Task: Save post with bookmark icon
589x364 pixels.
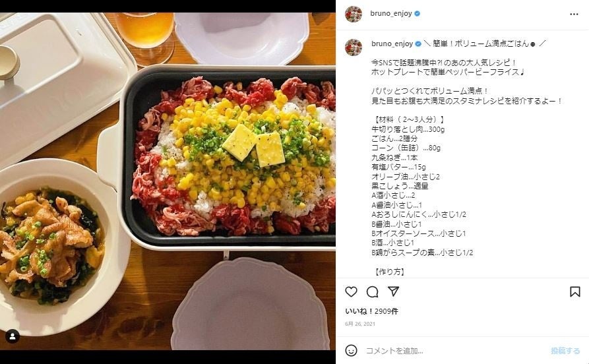Action: click(x=574, y=292)
